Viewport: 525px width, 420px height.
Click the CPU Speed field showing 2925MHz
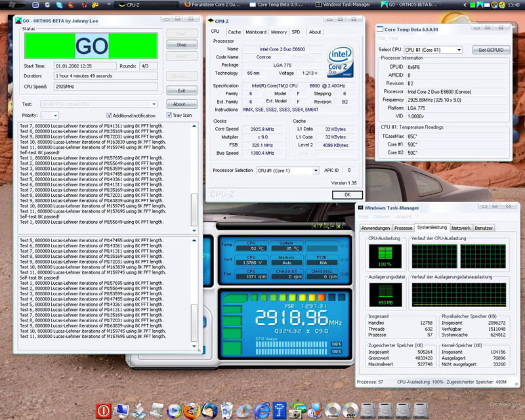(106, 87)
